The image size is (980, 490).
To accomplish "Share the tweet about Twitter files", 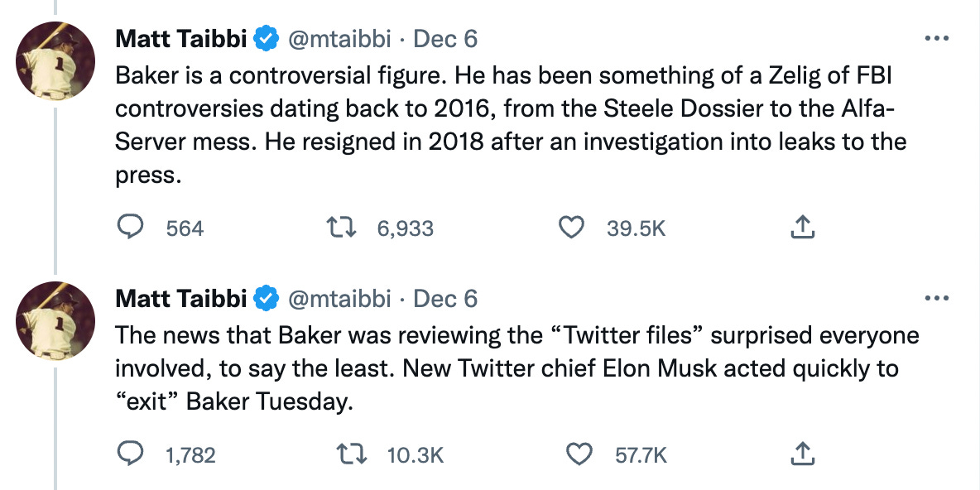I will [x=803, y=454].
